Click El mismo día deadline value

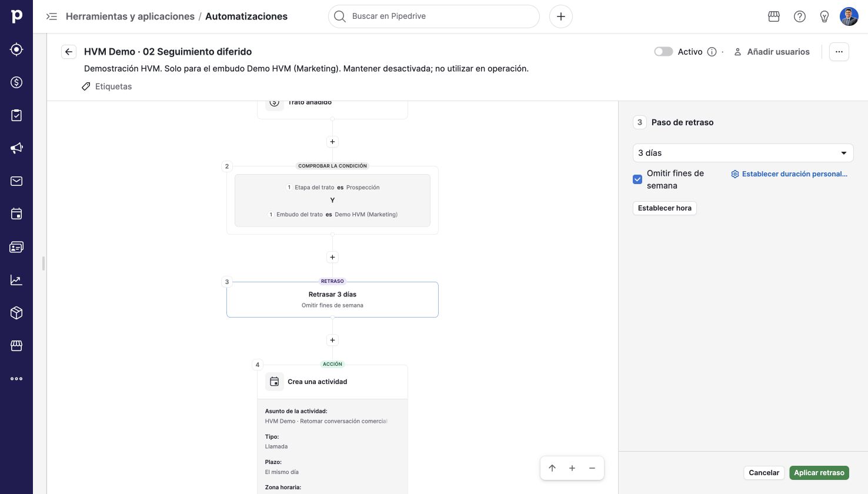point(282,472)
